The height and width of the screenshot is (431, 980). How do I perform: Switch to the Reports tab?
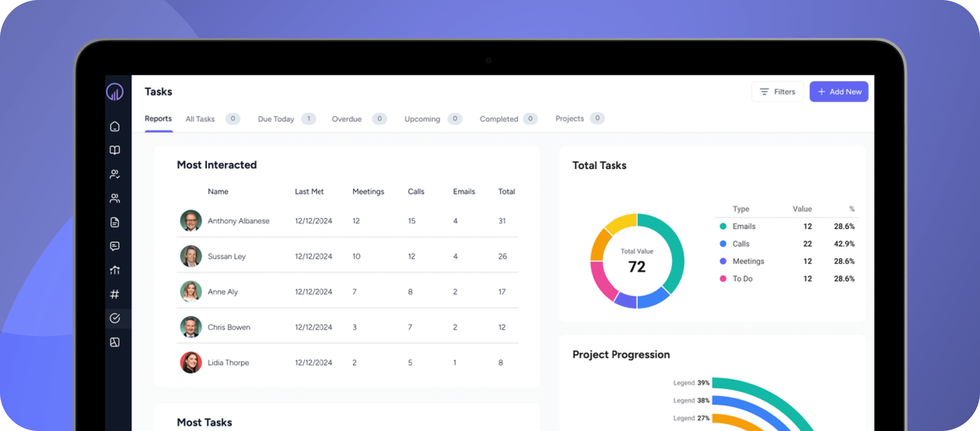[158, 119]
